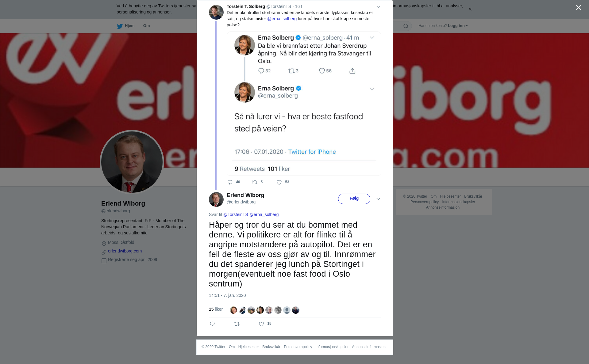Reply to Torstein T. Solberg's tweet
Viewport: 589px width, 364px height.
pos(230,182)
